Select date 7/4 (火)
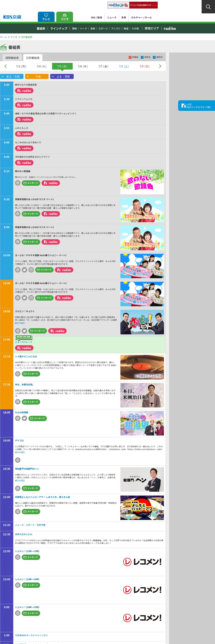The width and height of the screenshot is (215, 644). point(42,66)
